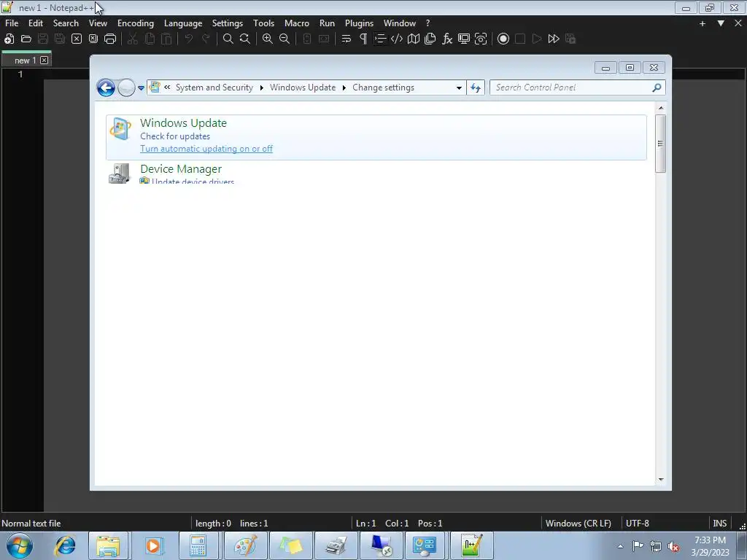
Task: Open the ? help menu in Notepad++
Action: pos(427,23)
